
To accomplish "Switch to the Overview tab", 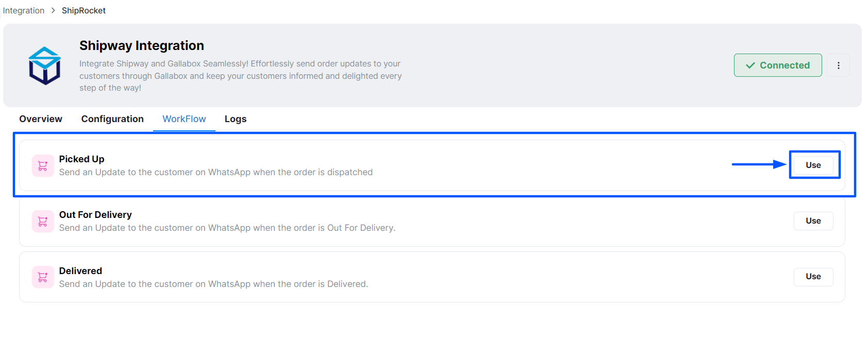I will (x=41, y=119).
